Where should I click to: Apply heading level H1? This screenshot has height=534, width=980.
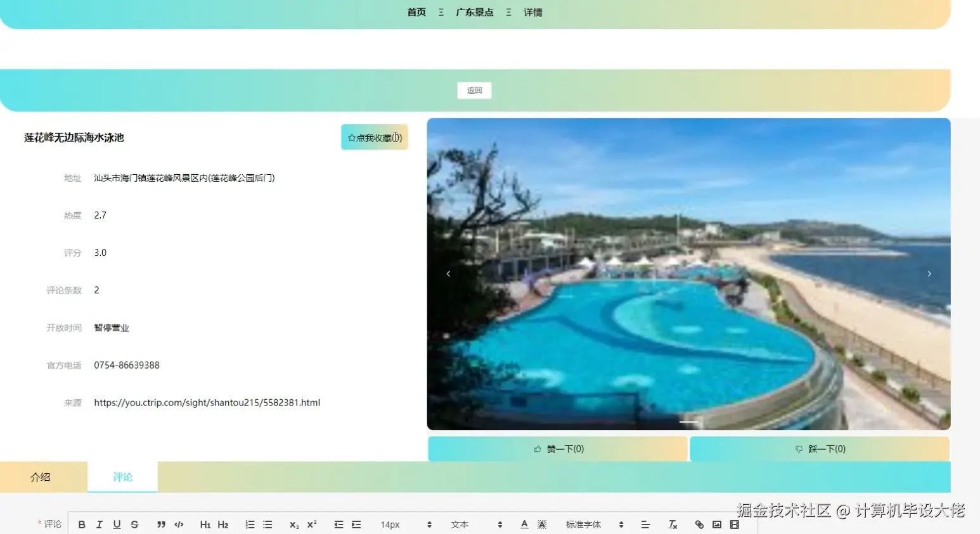click(205, 524)
